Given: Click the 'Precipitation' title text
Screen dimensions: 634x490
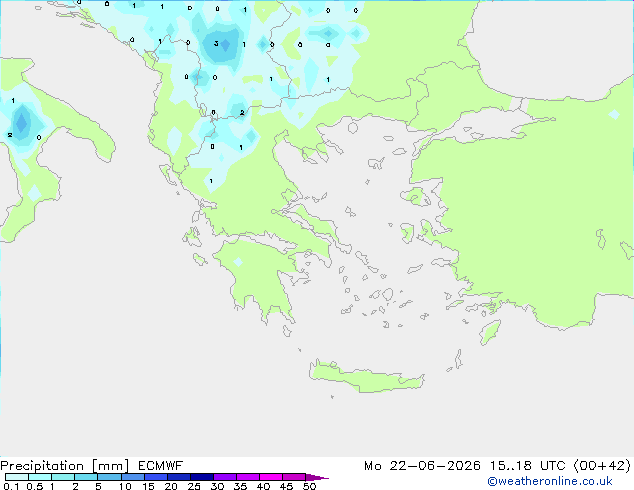Looking at the screenshot, I should click(42, 466).
